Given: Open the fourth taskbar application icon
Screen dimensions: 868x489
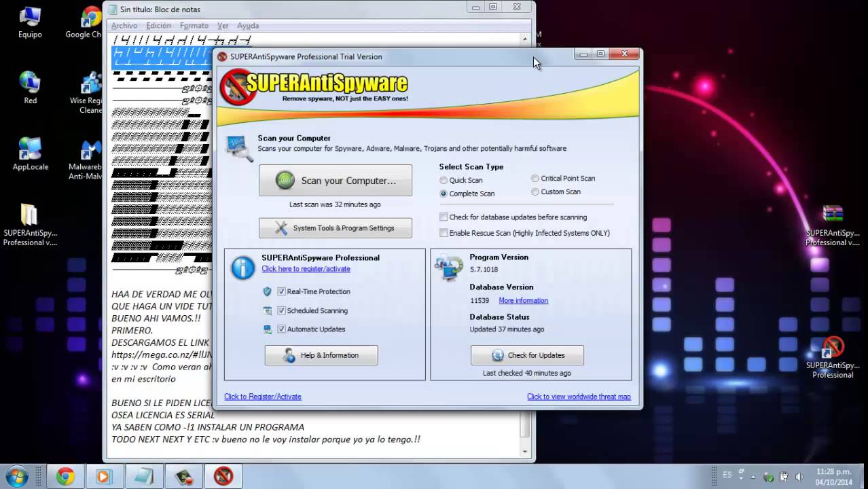Looking at the screenshot, I should (183, 476).
